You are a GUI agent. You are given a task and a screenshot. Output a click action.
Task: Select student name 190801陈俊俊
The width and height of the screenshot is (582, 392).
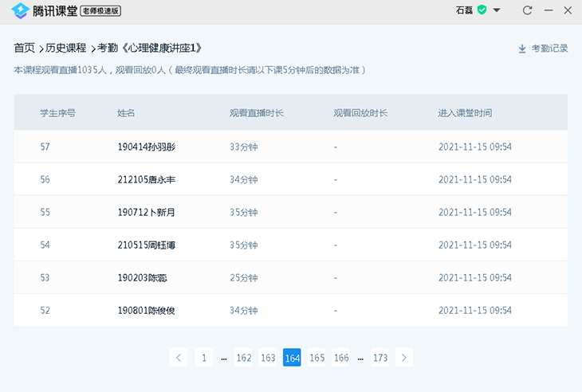(147, 310)
